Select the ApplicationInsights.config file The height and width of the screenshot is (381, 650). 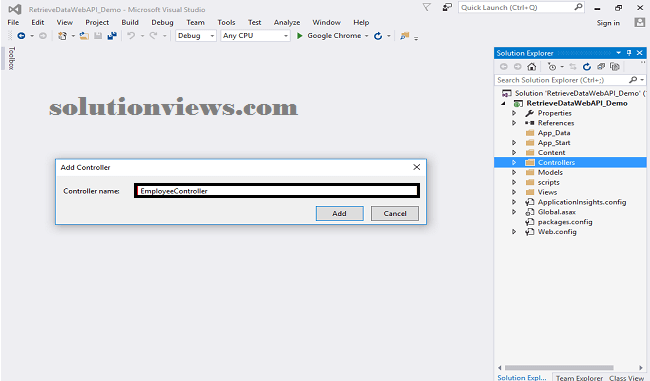[582, 202]
